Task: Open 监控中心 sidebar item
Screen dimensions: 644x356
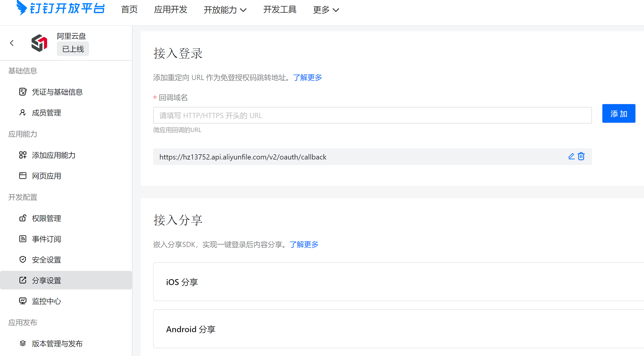Action: (x=47, y=301)
